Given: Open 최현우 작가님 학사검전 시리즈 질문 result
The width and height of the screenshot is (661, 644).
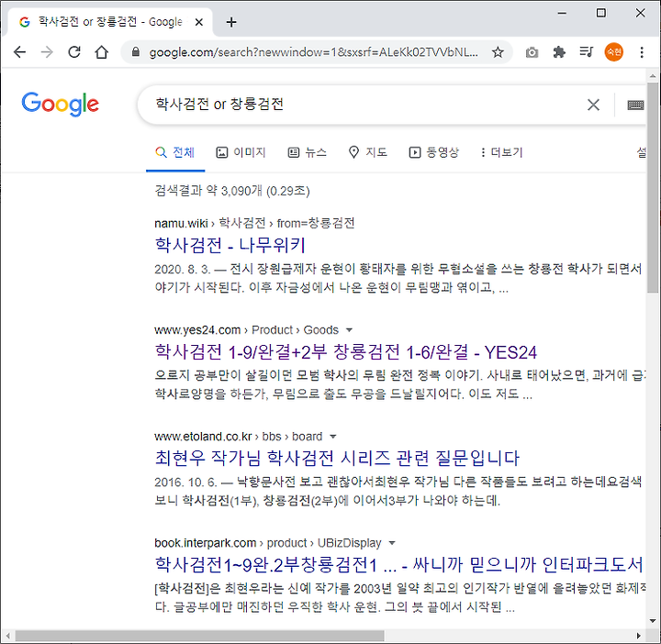Looking at the screenshot, I should tap(337, 459).
